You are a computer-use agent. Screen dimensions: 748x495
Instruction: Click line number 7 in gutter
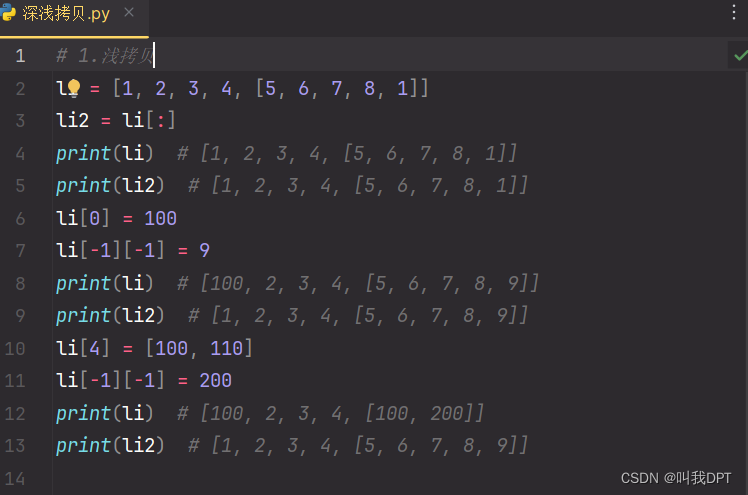coord(20,251)
